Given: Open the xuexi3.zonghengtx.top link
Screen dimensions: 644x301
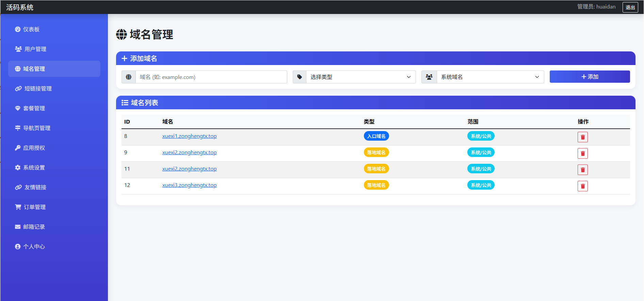Looking at the screenshot, I should [189, 185].
